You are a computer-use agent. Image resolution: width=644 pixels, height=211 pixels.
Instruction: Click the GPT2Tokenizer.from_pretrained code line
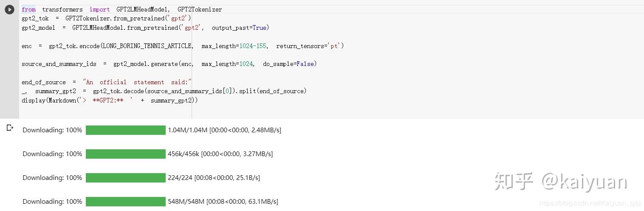pos(106,18)
